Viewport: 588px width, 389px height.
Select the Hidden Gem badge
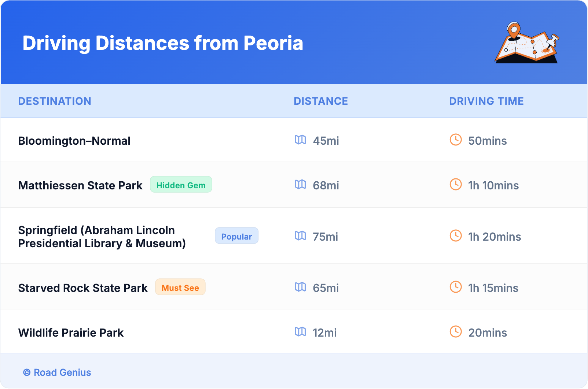[x=181, y=185]
